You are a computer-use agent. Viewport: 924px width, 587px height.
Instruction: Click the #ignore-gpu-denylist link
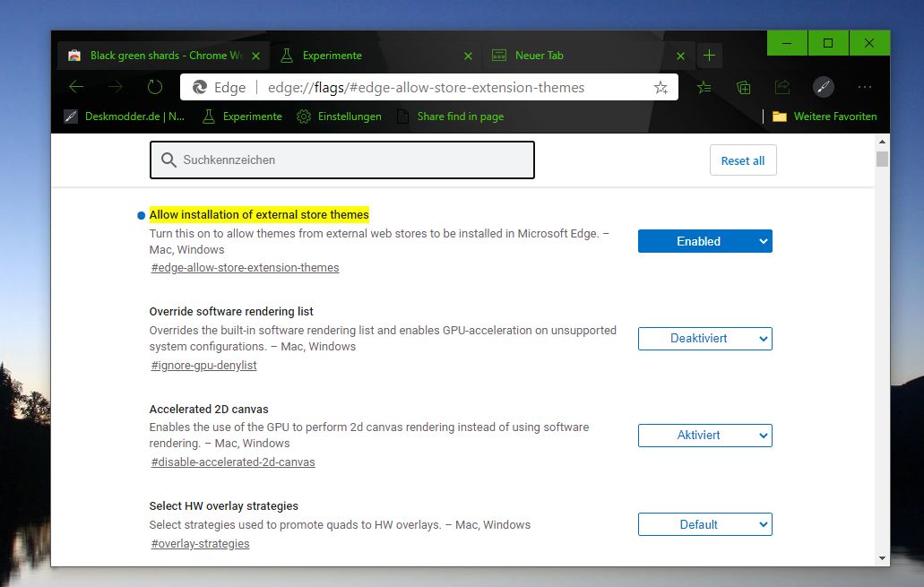(x=204, y=366)
